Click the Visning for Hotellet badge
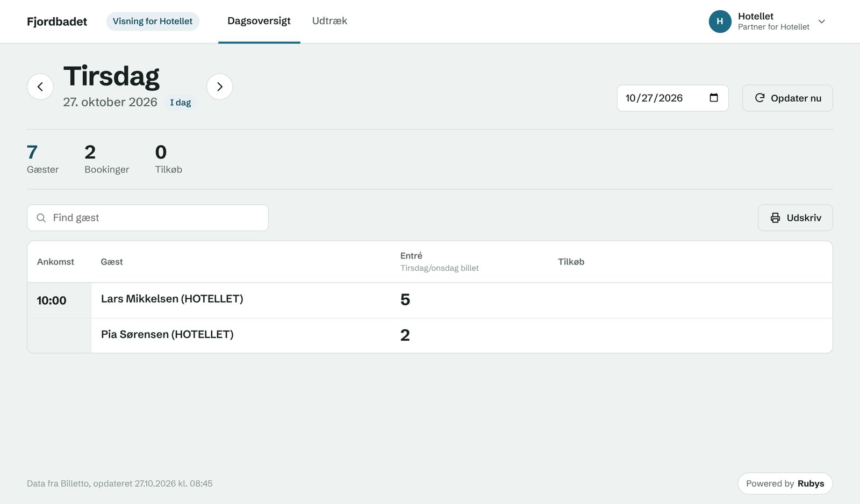This screenshot has height=504, width=860. [153, 21]
